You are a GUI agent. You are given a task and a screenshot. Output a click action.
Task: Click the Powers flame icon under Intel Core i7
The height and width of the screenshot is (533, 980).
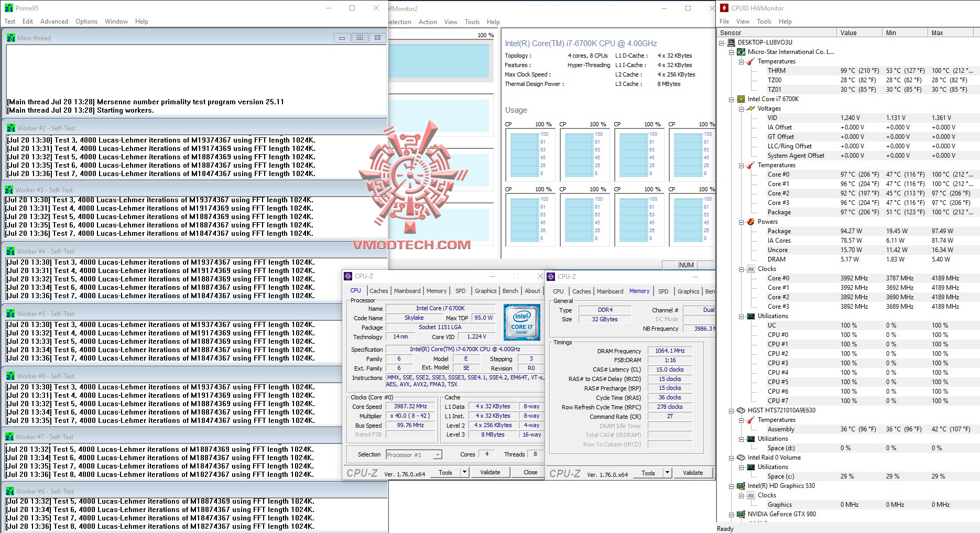751,222
